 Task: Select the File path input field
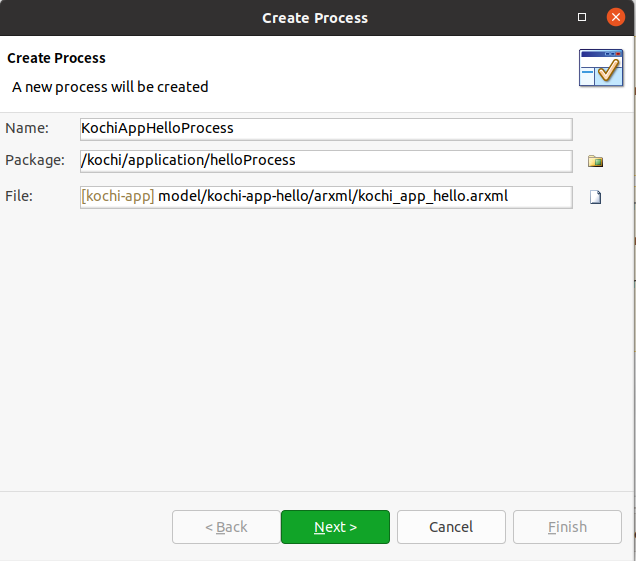[x=326, y=197]
